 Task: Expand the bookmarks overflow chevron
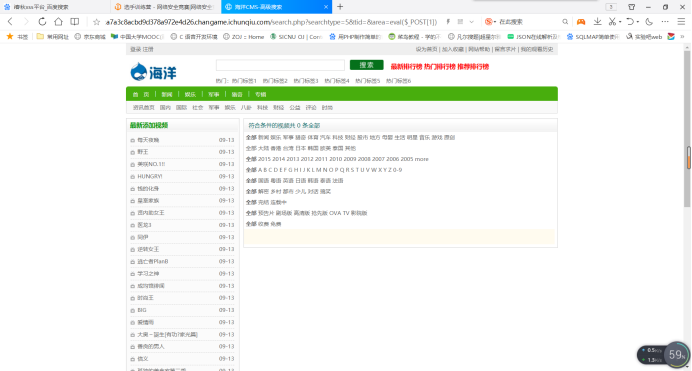(x=682, y=37)
